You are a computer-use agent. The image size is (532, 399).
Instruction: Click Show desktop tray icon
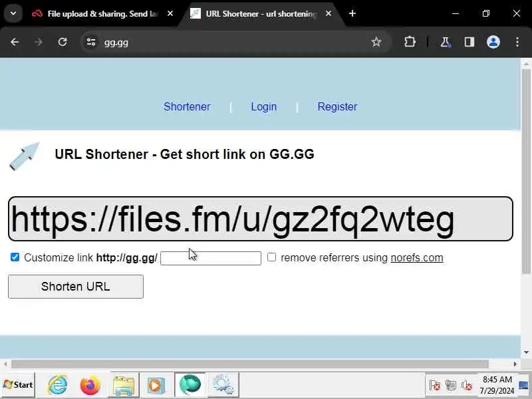pos(524,385)
